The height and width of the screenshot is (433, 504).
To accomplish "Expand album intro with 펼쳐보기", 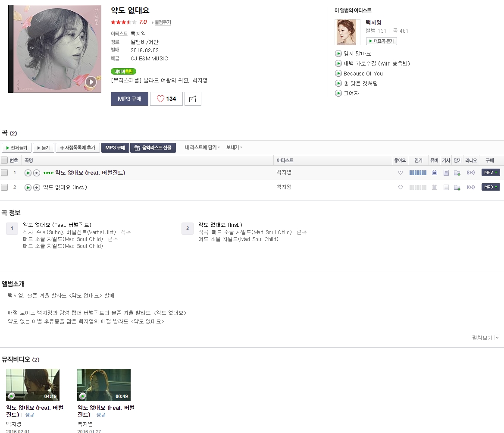I will point(486,338).
